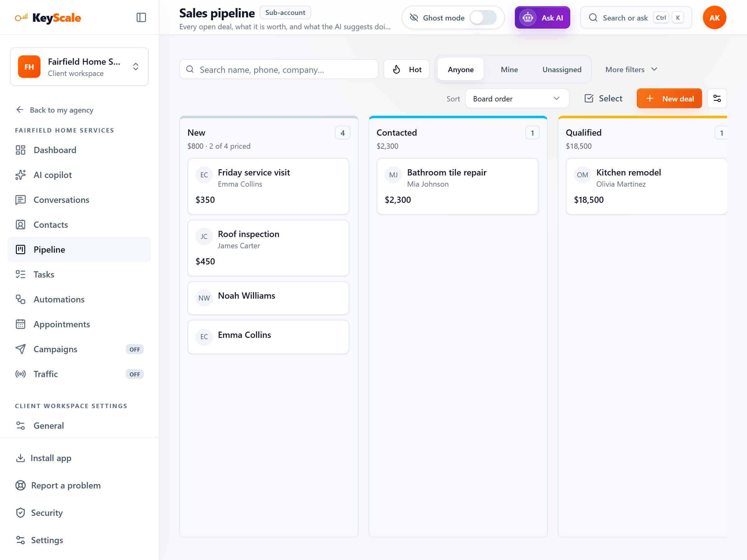Viewport: 747px width, 560px height.
Task: Select the Mine owner filter
Action: (x=509, y=69)
